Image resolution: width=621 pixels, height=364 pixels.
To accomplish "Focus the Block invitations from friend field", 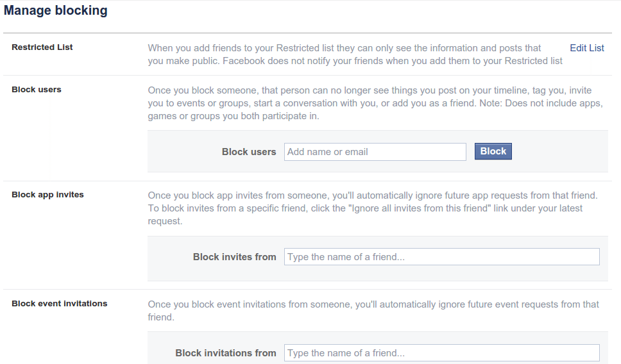I will click(441, 352).
